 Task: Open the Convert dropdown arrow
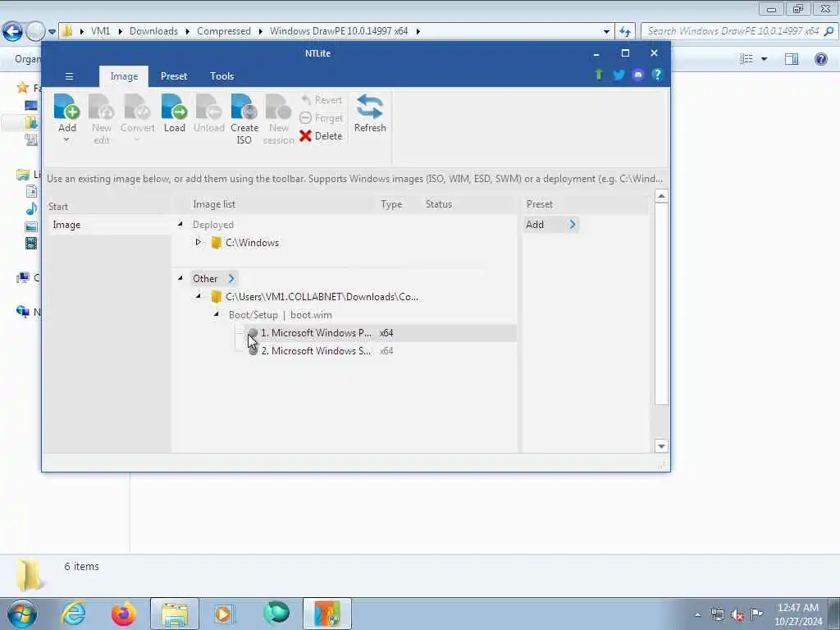[137, 139]
